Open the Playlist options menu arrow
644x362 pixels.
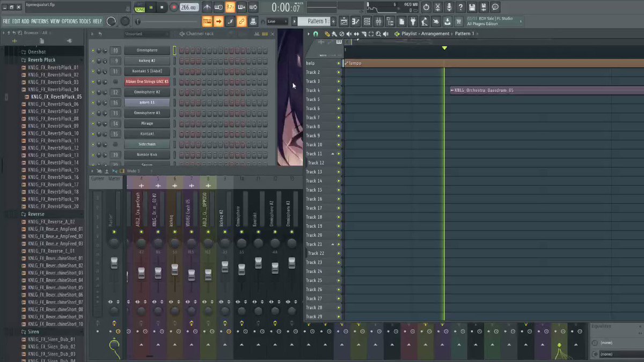(x=308, y=34)
